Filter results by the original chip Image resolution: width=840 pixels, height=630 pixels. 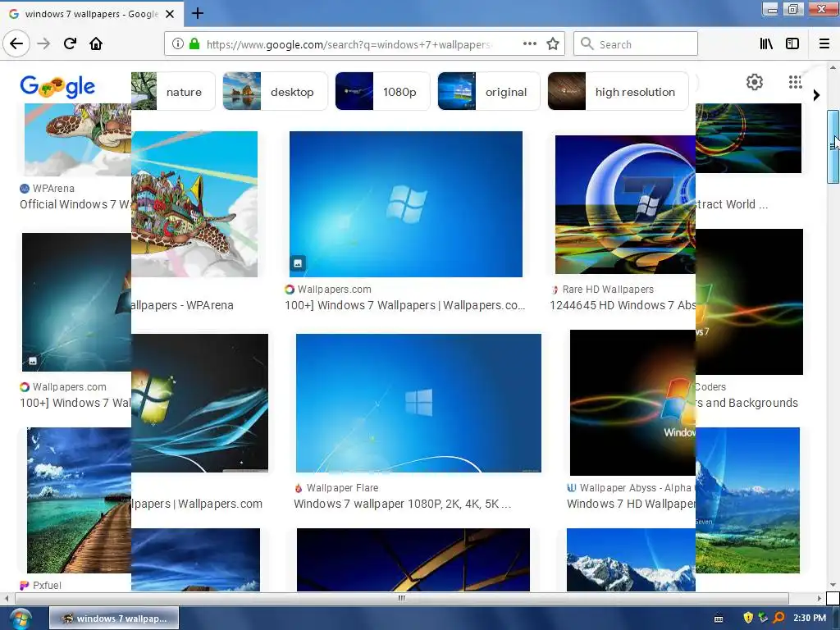point(489,92)
